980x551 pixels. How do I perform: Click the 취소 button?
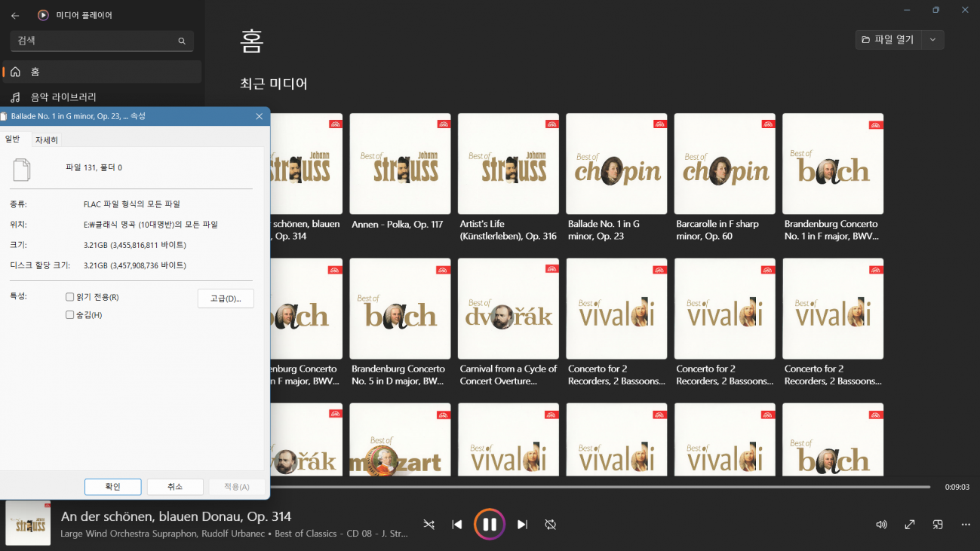[x=175, y=487]
